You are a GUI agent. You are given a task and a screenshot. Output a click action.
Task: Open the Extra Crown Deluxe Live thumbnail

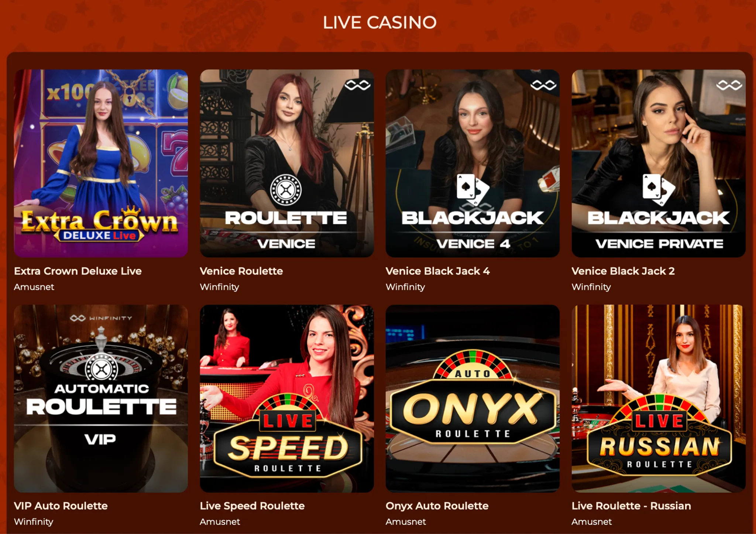point(101,163)
